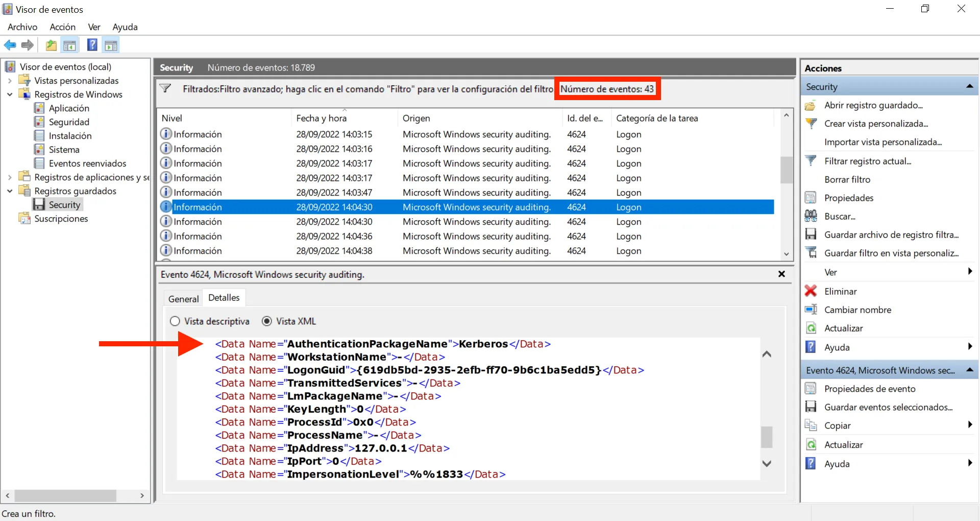Click the show/hide action pane icon
The width and height of the screenshot is (980, 521).
coord(111,45)
